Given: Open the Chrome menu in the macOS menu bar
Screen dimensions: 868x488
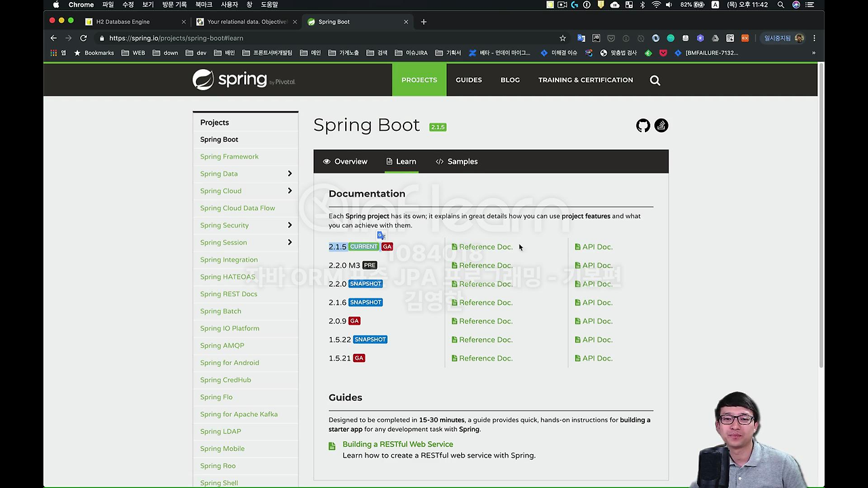Looking at the screenshot, I should coord(81,5).
